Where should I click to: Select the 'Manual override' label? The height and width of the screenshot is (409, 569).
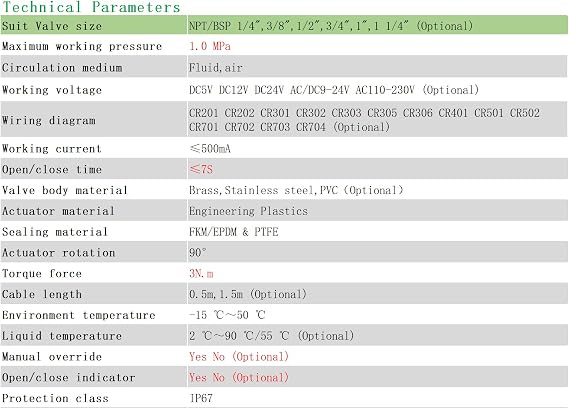pos(52,357)
